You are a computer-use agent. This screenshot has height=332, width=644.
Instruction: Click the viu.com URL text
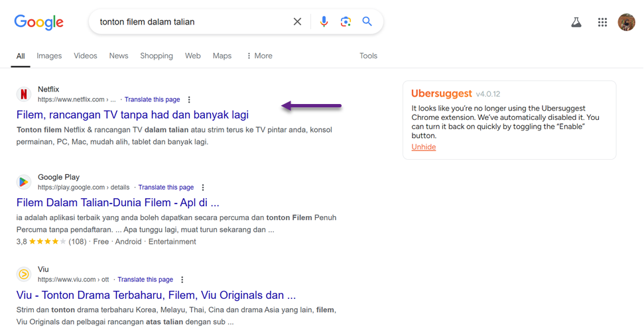[74, 280]
